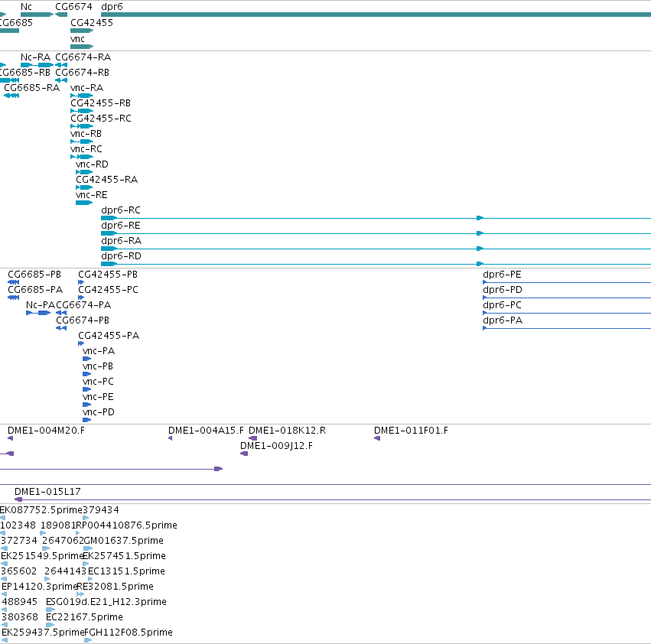The width and height of the screenshot is (651, 644).
Task: Open EST FGH112F08.5prime
Action: click(x=129, y=633)
